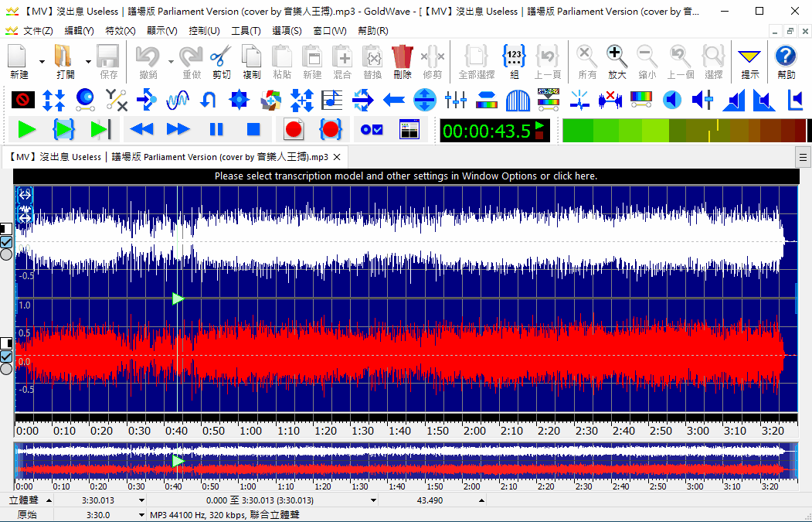The image size is (812, 522).
Task: Pause playback with the Pause button
Action: pyautogui.click(x=216, y=129)
